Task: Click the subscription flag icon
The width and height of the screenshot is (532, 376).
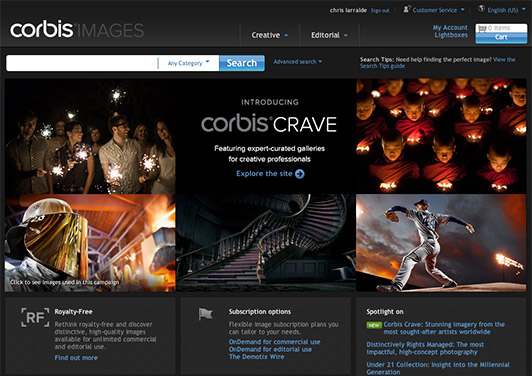Action: point(205,314)
